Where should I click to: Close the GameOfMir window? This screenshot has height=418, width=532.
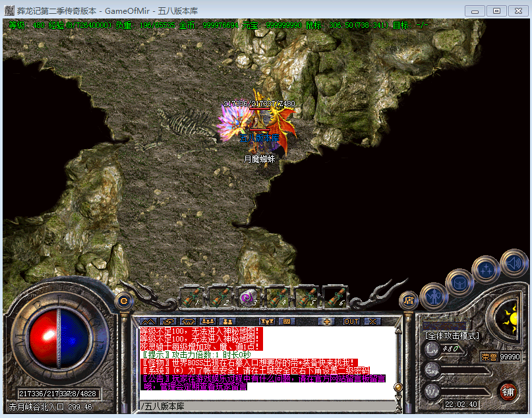coord(518,11)
